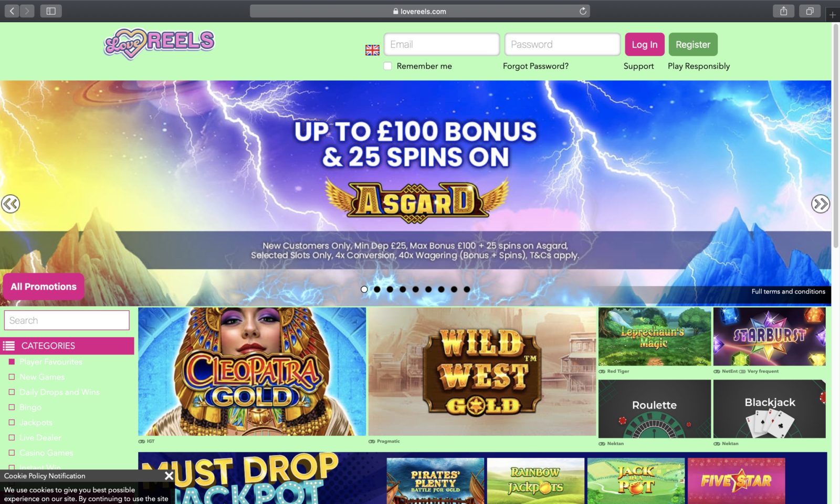Image resolution: width=840 pixels, height=504 pixels.
Task: Close the Cookie Policy Notification
Action: click(x=169, y=476)
